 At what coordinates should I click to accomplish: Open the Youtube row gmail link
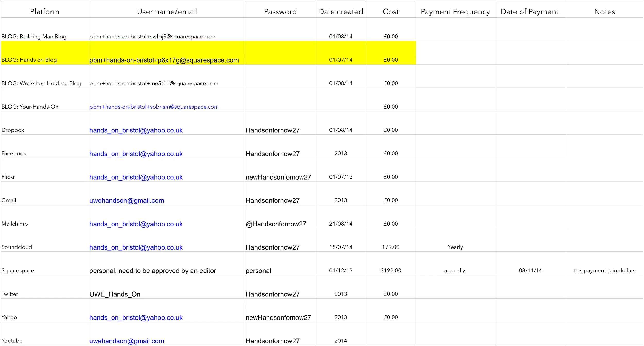[x=126, y=341]
